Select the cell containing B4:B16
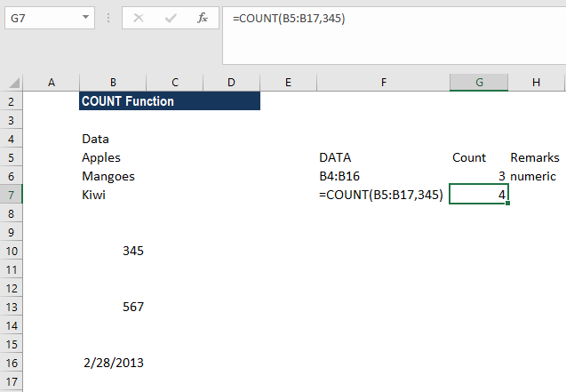 tap(383, 176)
